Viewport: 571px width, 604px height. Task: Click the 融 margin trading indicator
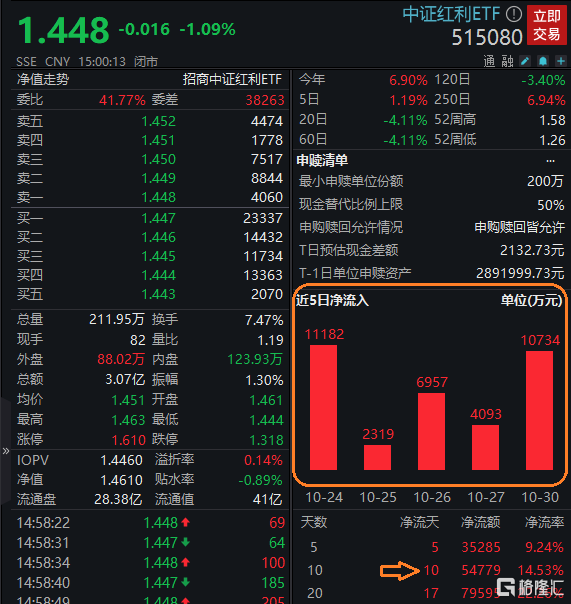pos(507,61)
